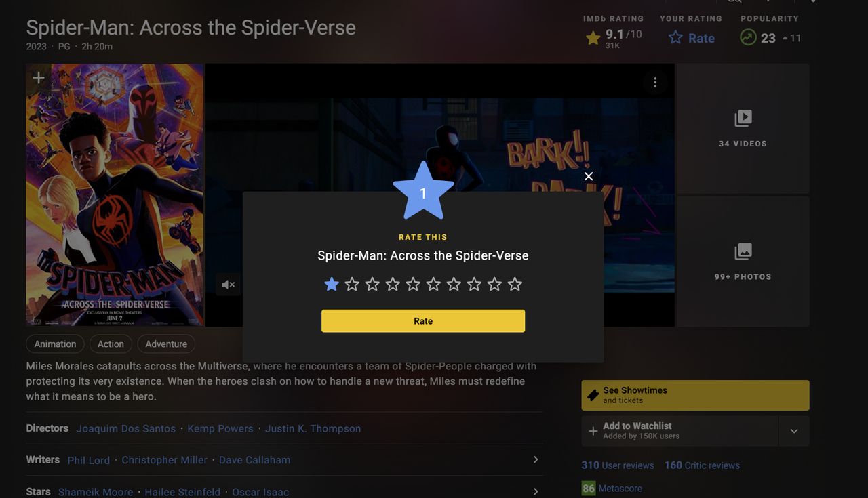Open Kemp Powers director link

(220, 428)
